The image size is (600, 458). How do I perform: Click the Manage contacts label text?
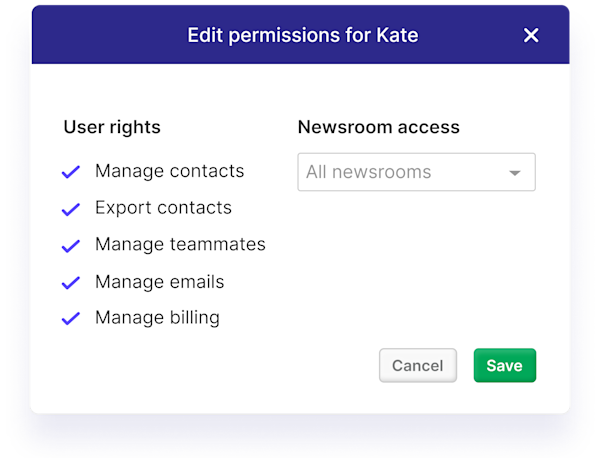[x=169, y=171]
